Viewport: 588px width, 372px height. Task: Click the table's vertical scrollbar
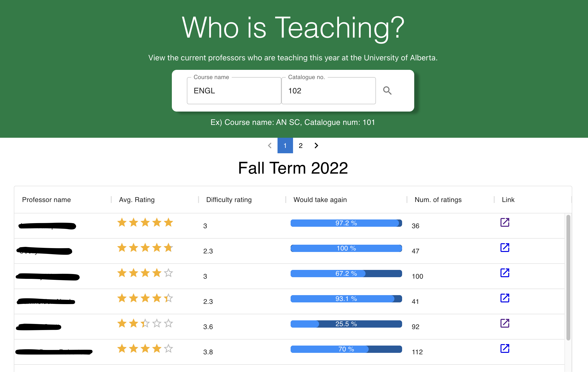(568, 277)
